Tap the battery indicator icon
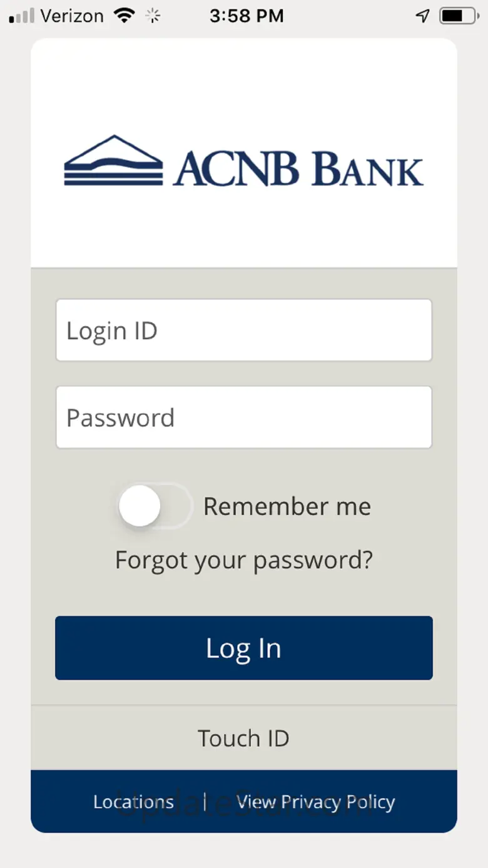The width and height of the screenshot is (488, 868). pos(459,16)
